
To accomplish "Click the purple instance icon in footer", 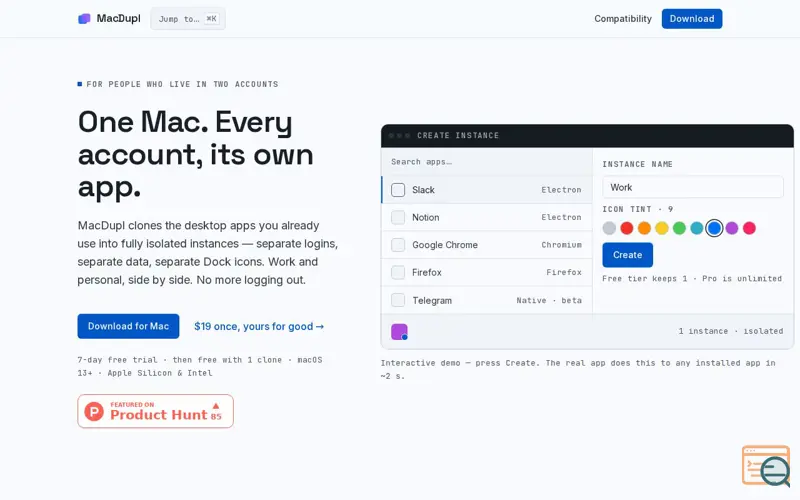I will [399, 332].
